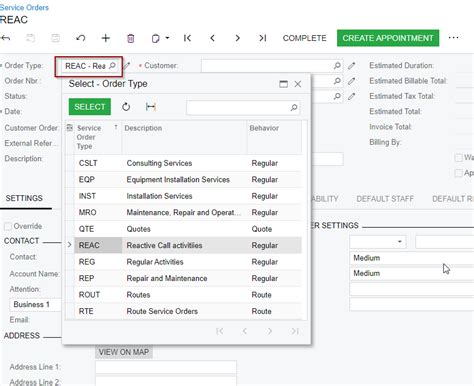Click the Address Line 1 input field
The width and height of the screenshot is (474, 386).
point(166,367)
